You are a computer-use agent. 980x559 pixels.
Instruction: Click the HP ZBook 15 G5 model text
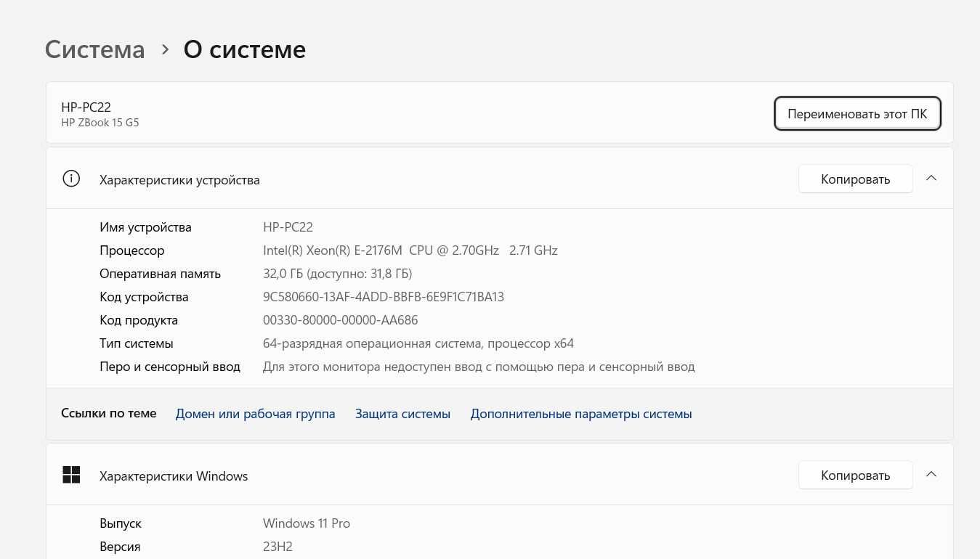pos(100,123)
